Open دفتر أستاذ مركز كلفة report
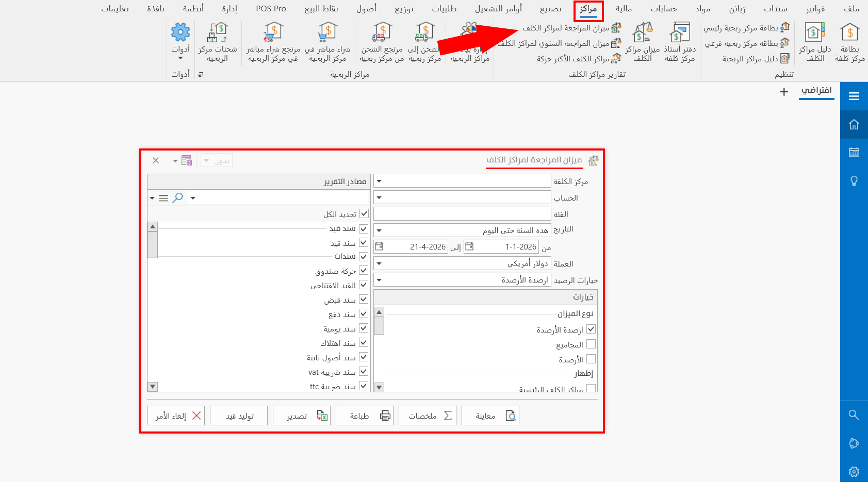 click(x=680, y=42)
